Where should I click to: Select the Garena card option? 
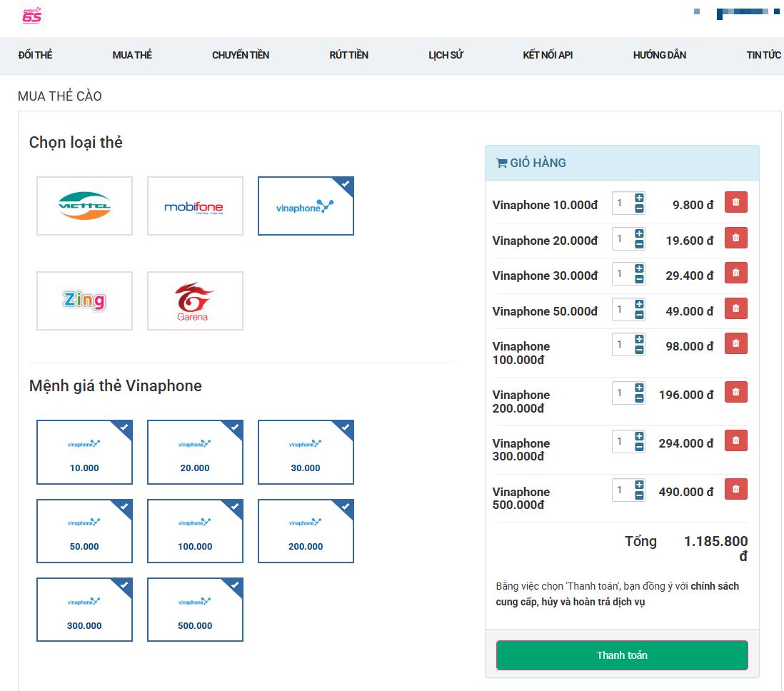195,301
